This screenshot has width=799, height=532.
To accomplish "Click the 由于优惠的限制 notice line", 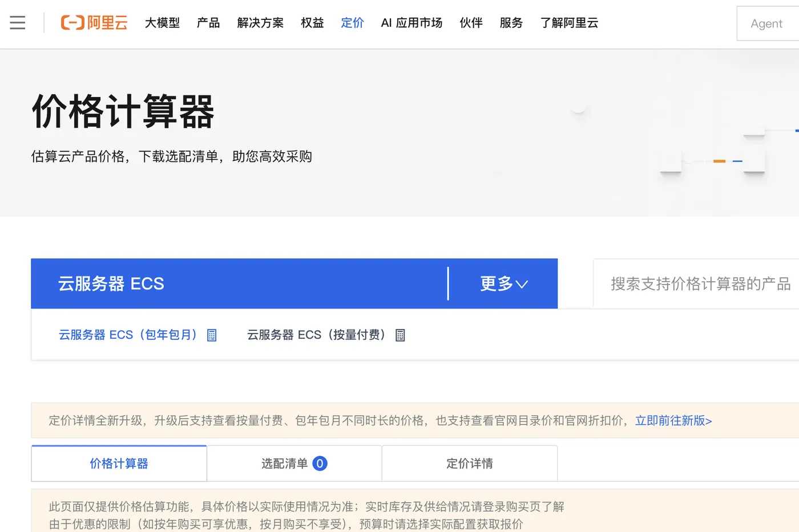I will click(286, 524).
